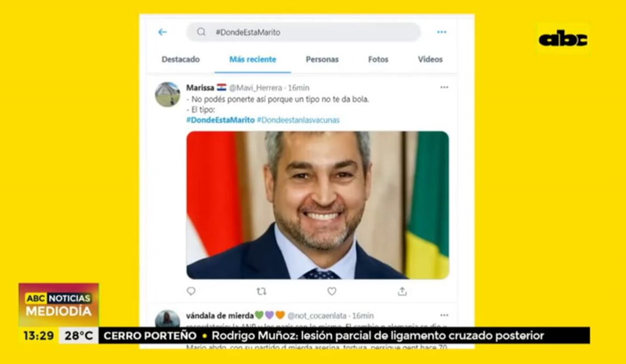The height and width of the screenshot is (364, 626).
Task: Like Marissa's tweet with heart icon
Action: (x=332, y=292)
